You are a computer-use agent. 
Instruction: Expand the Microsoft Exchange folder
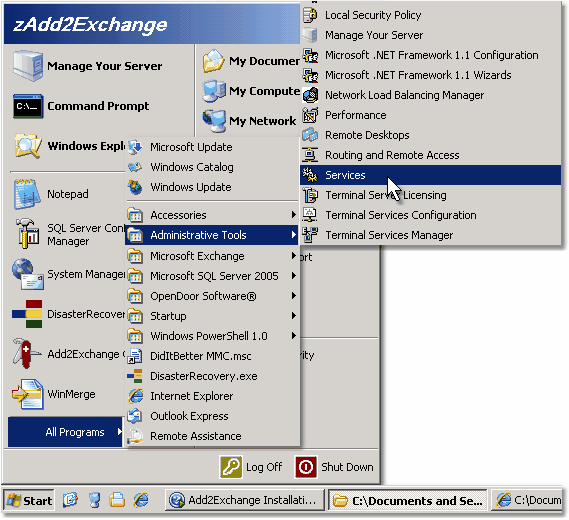(x=212, y=256)
